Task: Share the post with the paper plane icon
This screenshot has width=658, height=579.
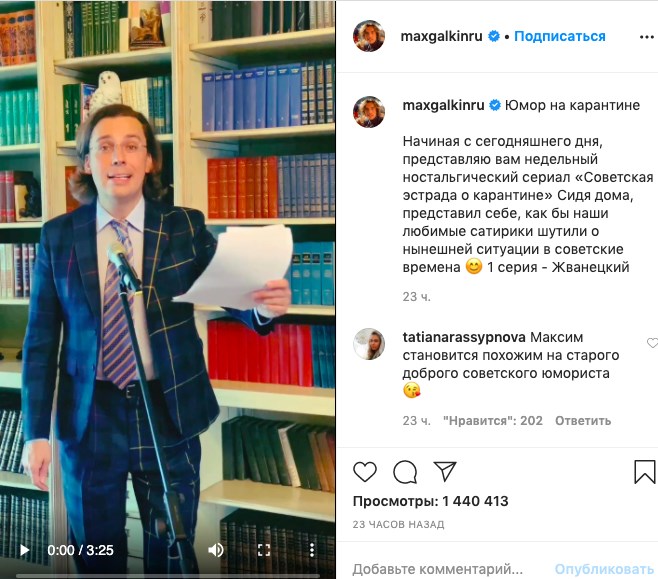Action: click(445, 471)
